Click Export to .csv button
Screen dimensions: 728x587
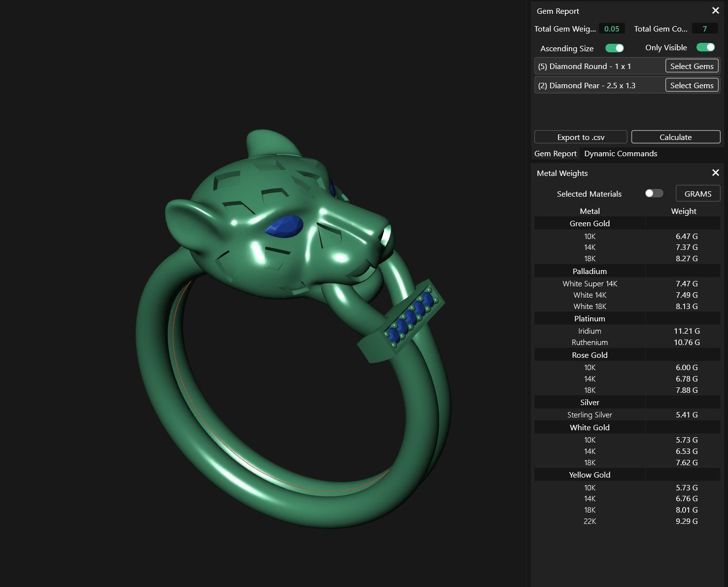coord(581,137)
